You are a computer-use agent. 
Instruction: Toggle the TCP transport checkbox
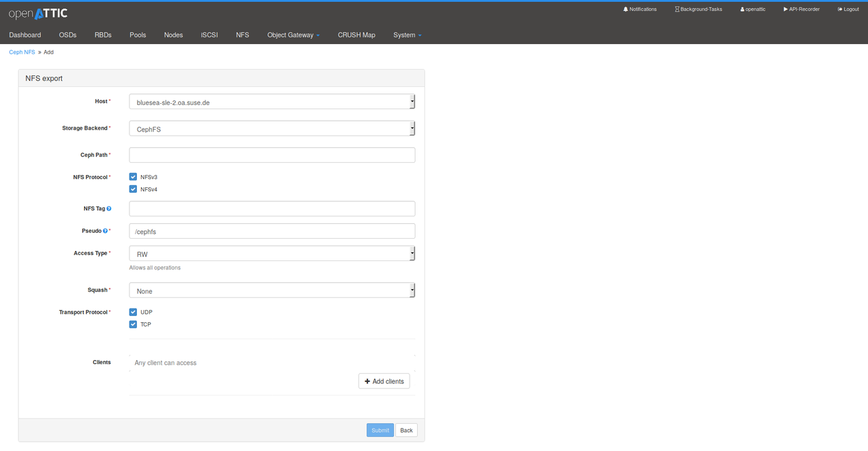click(134, 324)
